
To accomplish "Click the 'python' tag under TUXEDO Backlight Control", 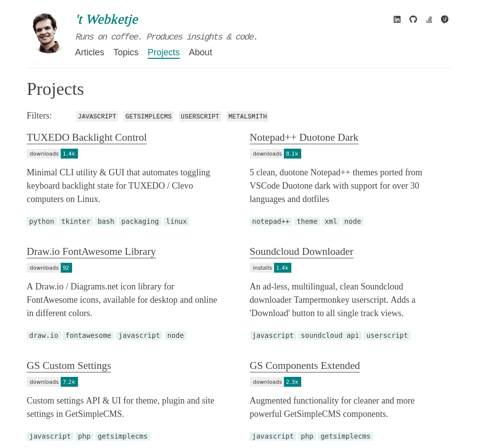I will click(41, 221).
